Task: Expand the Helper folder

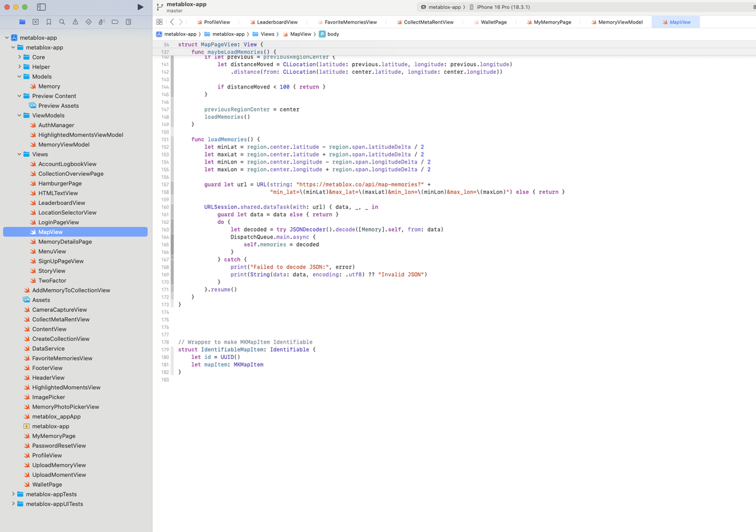Action: pos(19,67)
